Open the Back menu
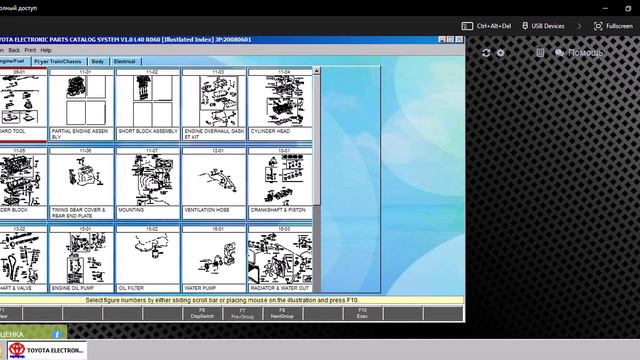The width and height of the screenshot is (640, 360). (14, 50)
